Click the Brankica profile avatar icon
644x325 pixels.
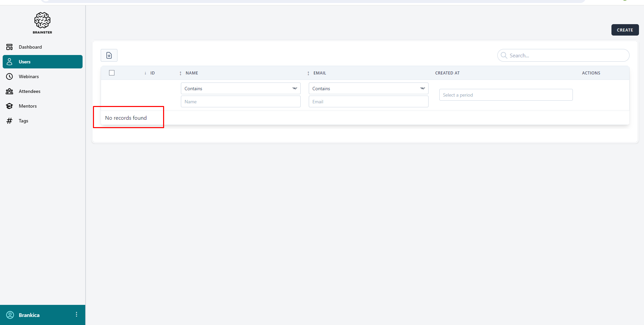coord(10,315)
